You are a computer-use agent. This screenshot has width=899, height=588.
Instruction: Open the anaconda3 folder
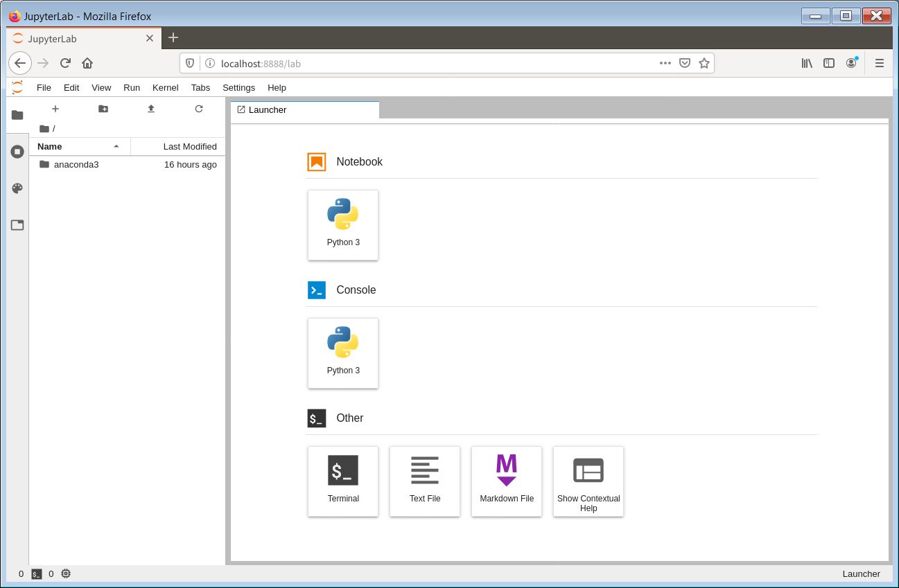tap(76, 165)
